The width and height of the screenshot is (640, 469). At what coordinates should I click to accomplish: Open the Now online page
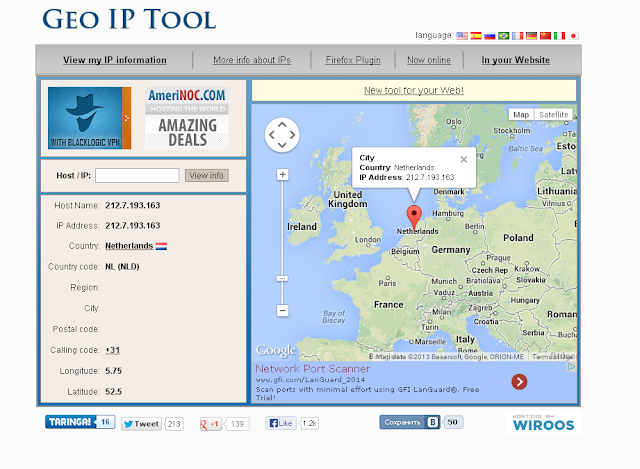click(x=429, y=60)
